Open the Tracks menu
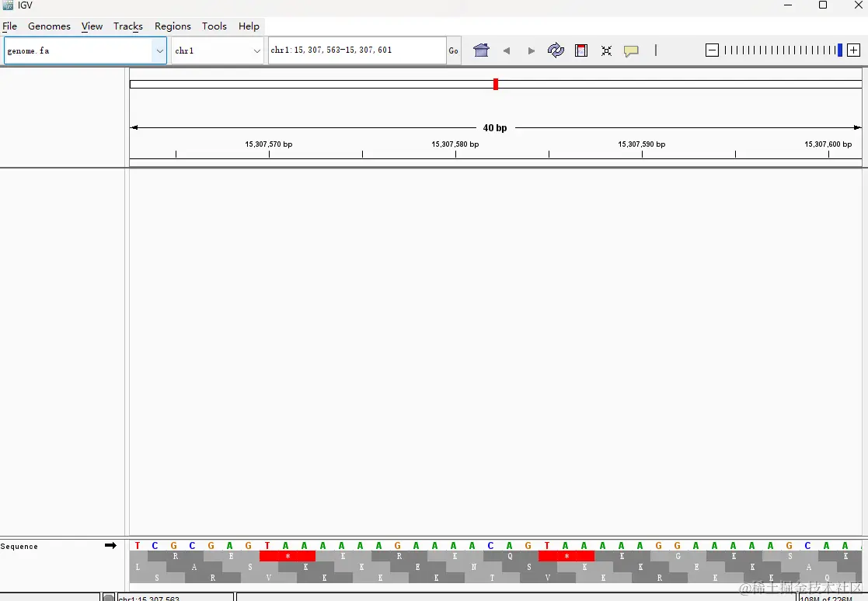The height and width of the screenshot is (601, 868). 128,26
